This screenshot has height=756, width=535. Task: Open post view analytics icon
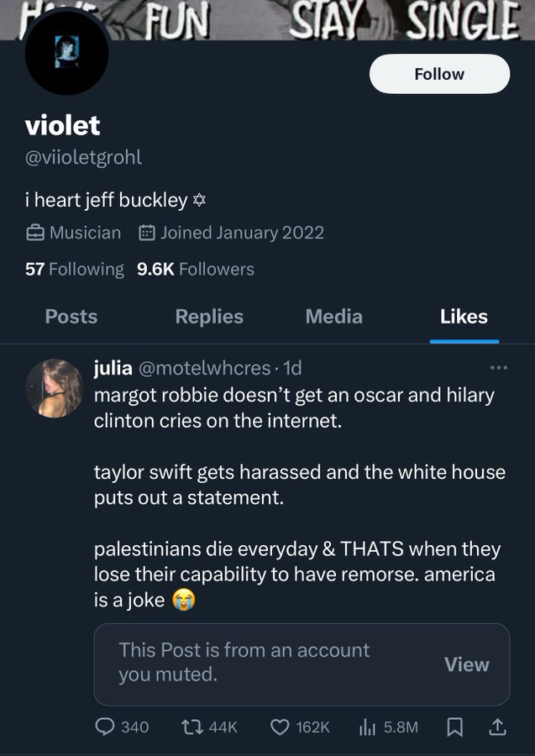[367, 727]
